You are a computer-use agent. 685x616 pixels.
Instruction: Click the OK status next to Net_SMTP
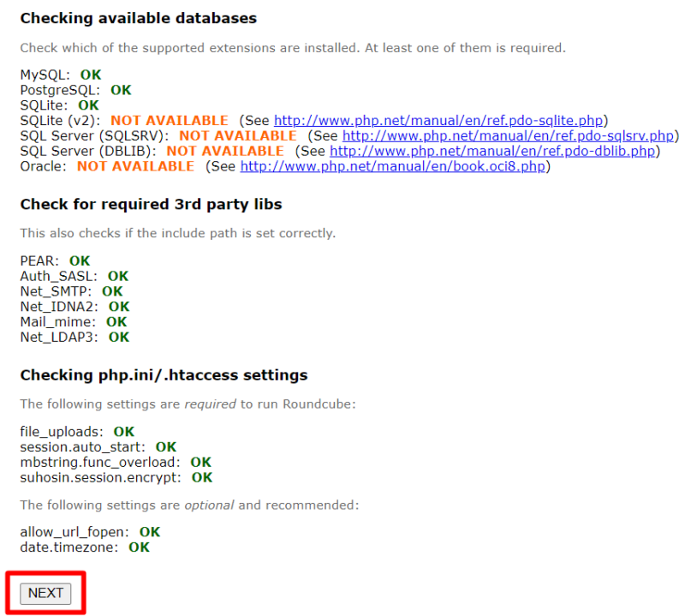(x=112, y=291)
